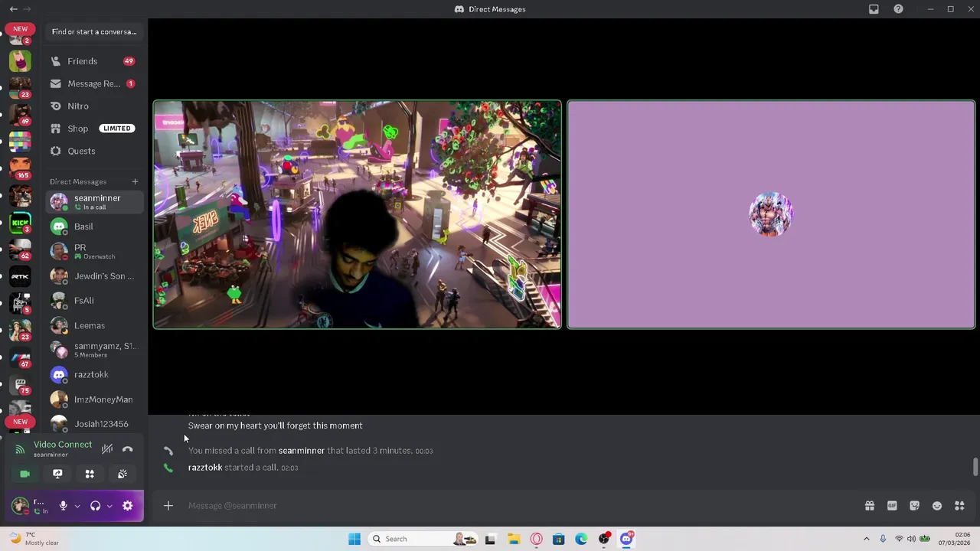This screenshot has width=980, height=551.
Task: Open seanminner direct message
Action: coord(93,202)
